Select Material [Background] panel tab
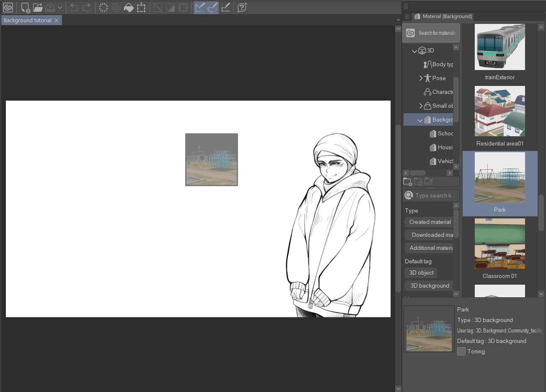The width and height of the screenshot is (546, 392). pyautogui.click(x=442, y=16)
